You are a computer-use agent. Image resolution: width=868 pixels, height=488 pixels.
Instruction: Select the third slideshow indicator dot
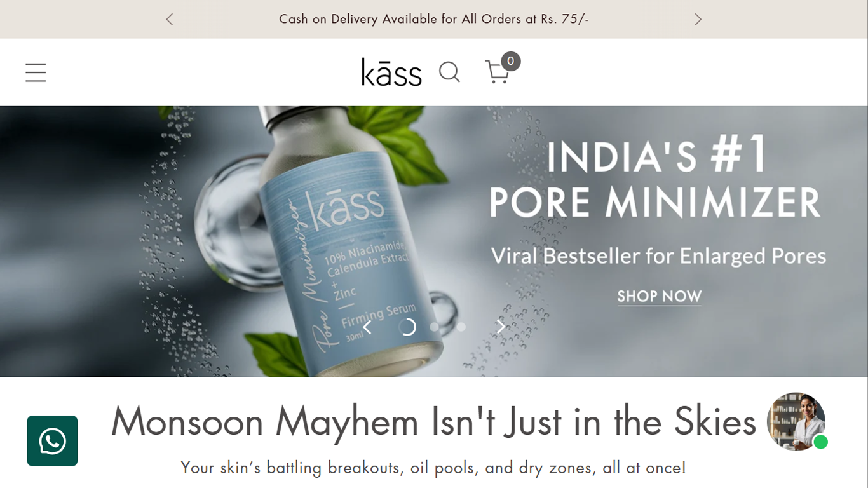pyautogui.click(x=461, y=327)
